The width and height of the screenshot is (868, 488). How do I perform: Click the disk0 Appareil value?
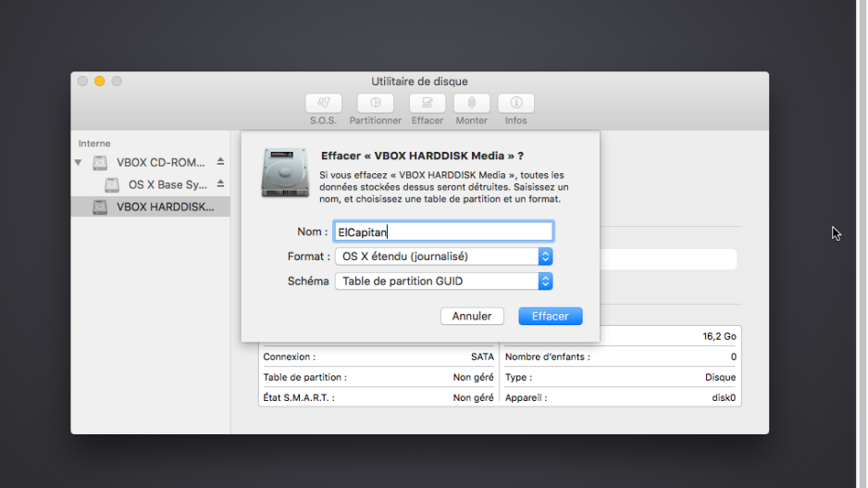point(724,397)
